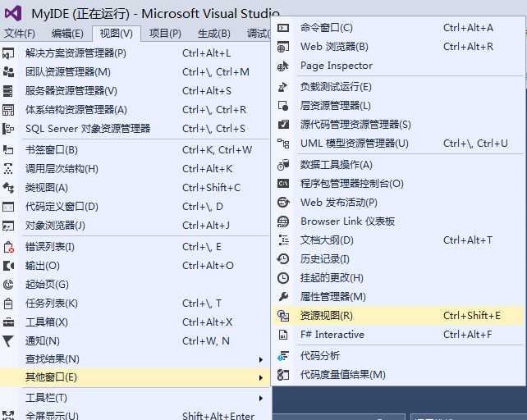The image size is (527, 420).
Task: Click the Ctrl+Alt+L shortcut text
Action: point(206,53)
